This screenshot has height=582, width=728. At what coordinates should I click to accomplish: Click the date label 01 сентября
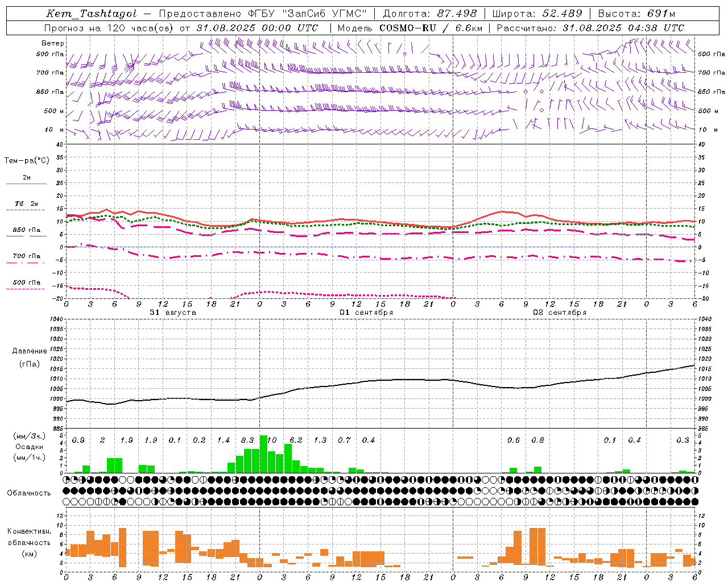(x=366, y=313)
